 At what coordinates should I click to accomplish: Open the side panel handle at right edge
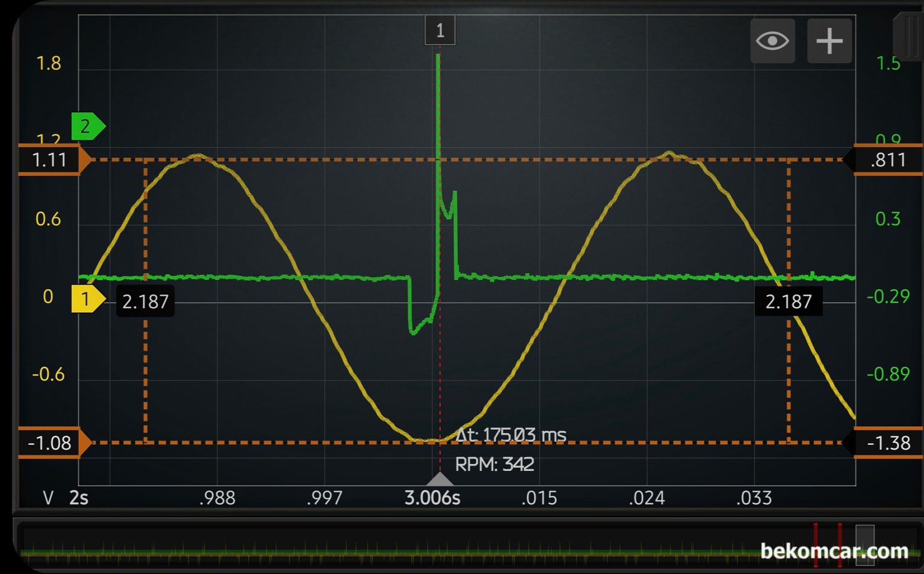point(909,36)
